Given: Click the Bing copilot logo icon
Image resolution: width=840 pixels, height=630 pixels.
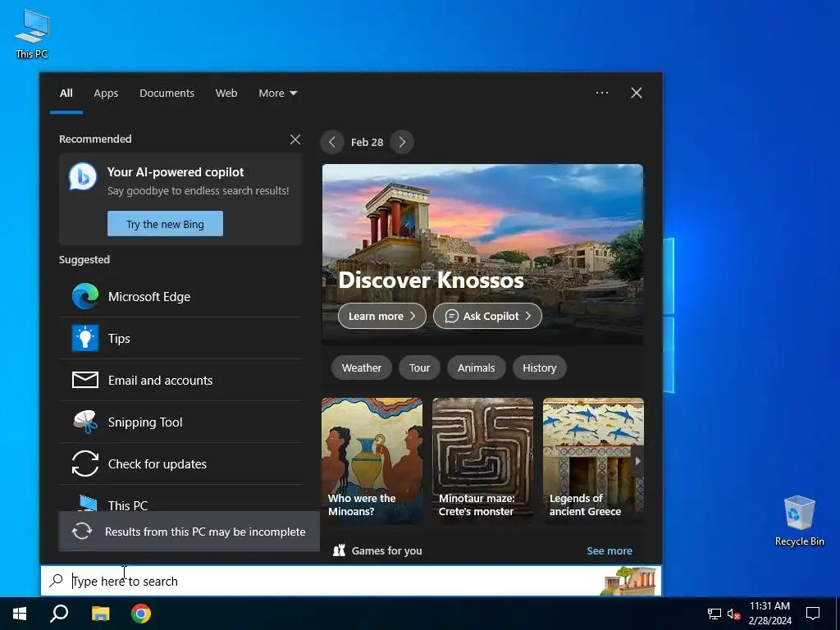Looking at the screenshot, I should (83, 176).
